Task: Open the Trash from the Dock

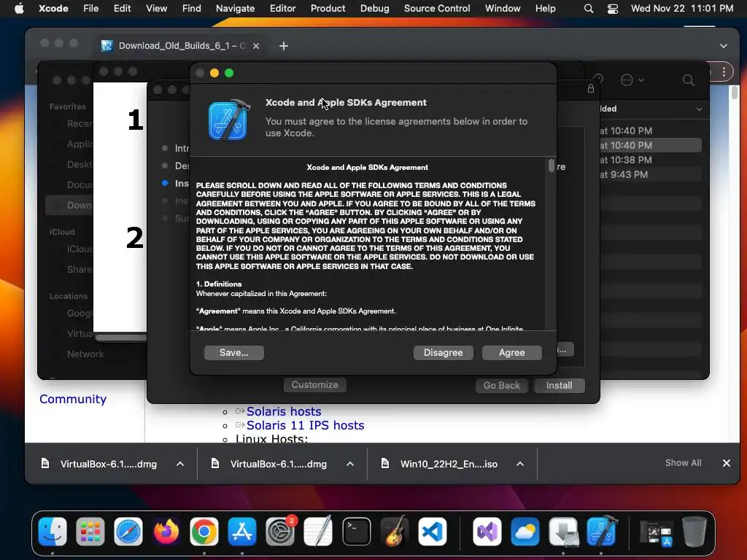Action: [x=694, y=531]
